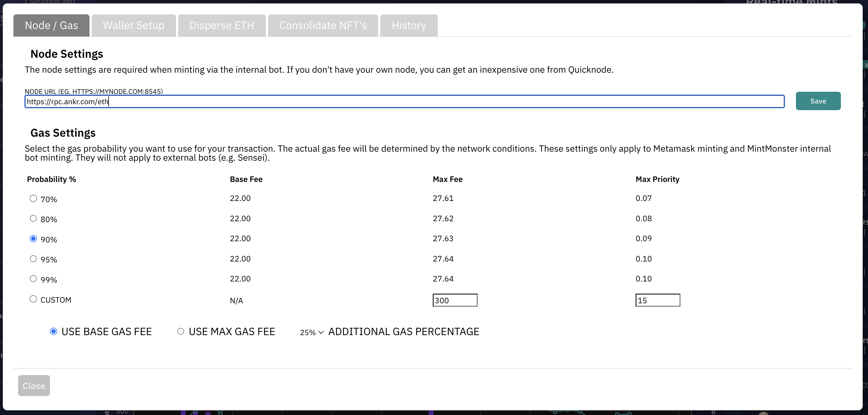Close the settings dialog
868x415 pixels.
[34, 386]
